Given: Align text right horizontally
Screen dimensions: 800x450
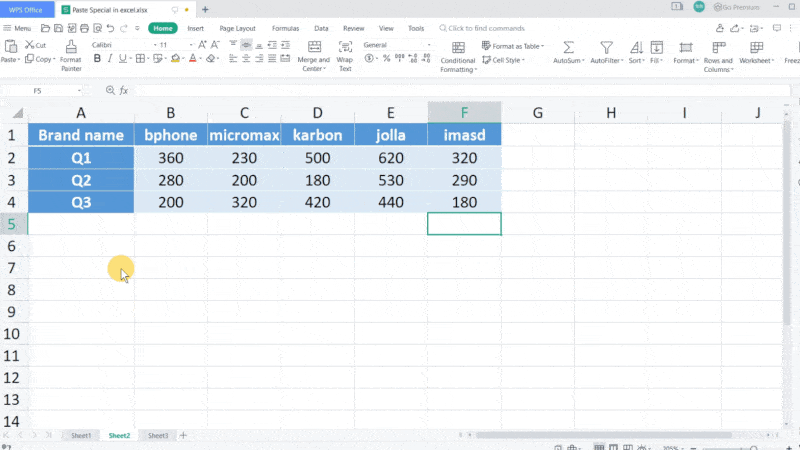Looking at the screenshot, I should click(x=259, y=59).
